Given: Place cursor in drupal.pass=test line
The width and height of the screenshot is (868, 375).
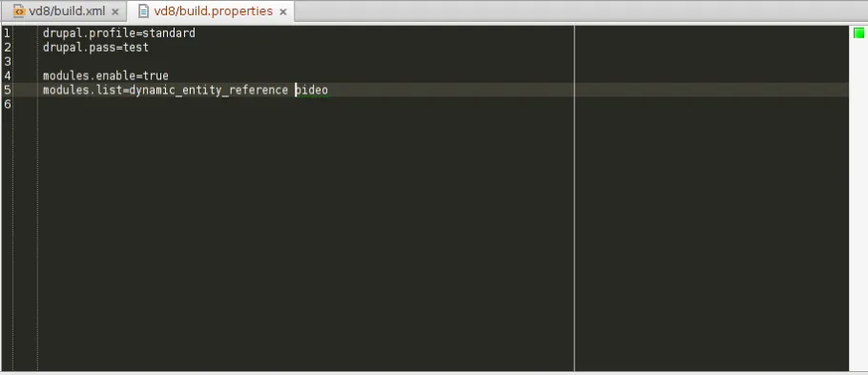Looking at the screenshot, I should click(x=95, y=47).
